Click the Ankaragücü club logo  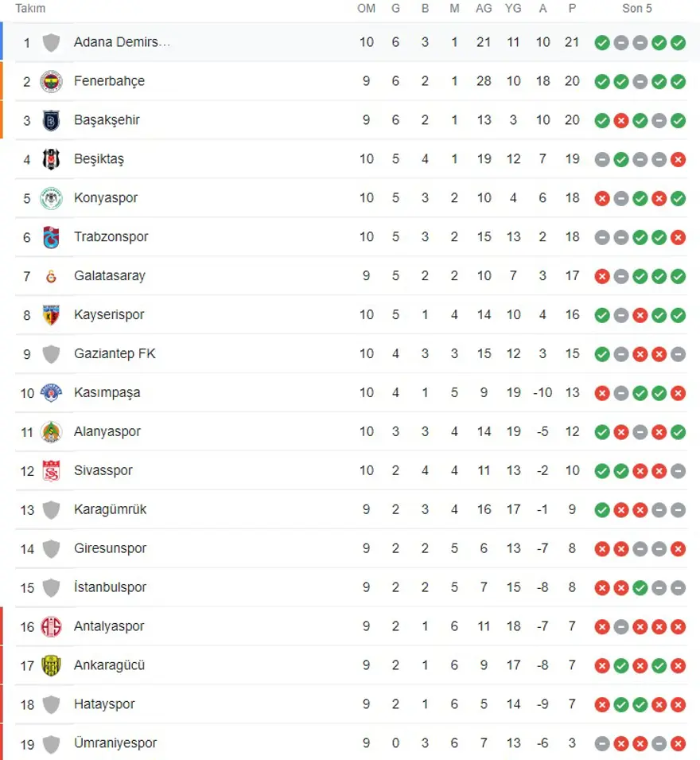tap(51, 665)
